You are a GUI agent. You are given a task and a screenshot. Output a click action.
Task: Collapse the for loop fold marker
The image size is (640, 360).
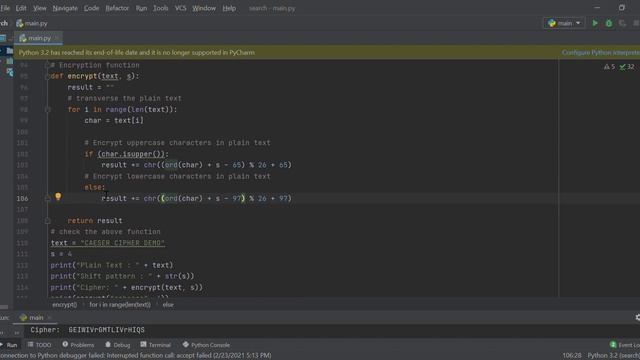click(47, 109)
